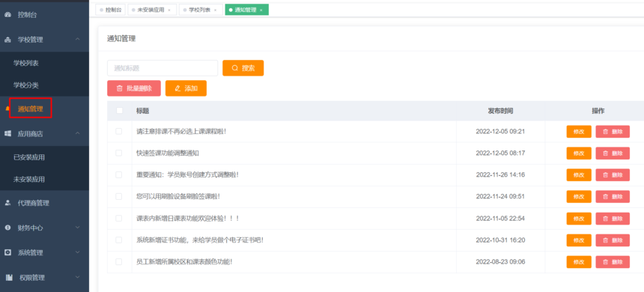Click the coin icon beside 财务中心
644x292 pixels.
click(7, 228)
